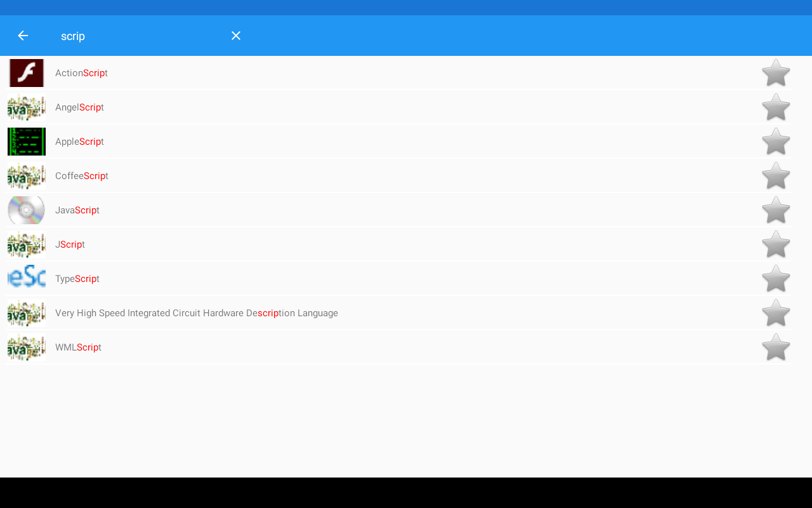Tap the AppleScript green terminal icon
The width and height of the screenshot is (812, 508).
click(27, 142)
